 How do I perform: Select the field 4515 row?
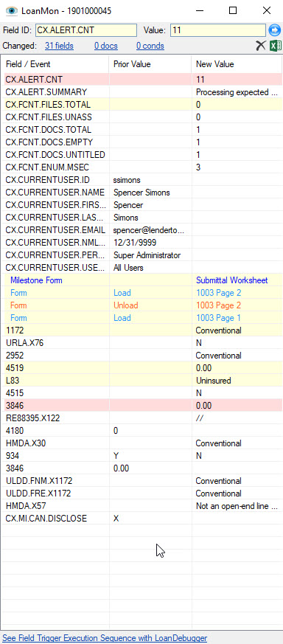point(141,393)
